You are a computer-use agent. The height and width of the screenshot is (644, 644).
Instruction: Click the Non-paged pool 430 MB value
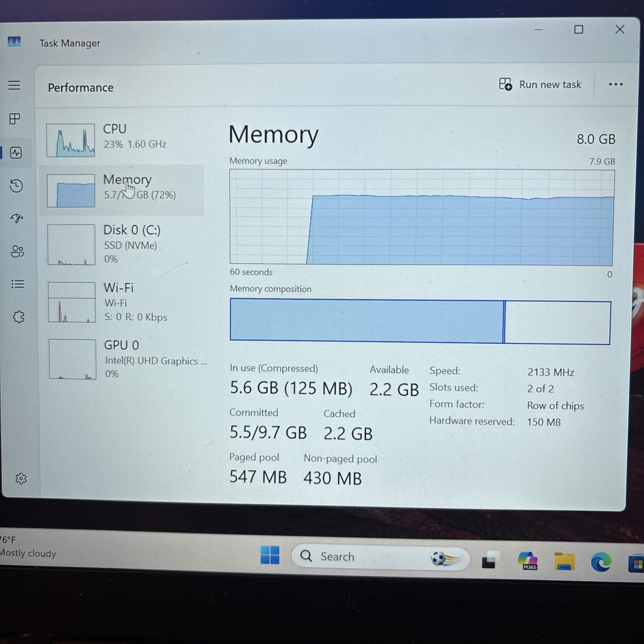coord(332,478)
